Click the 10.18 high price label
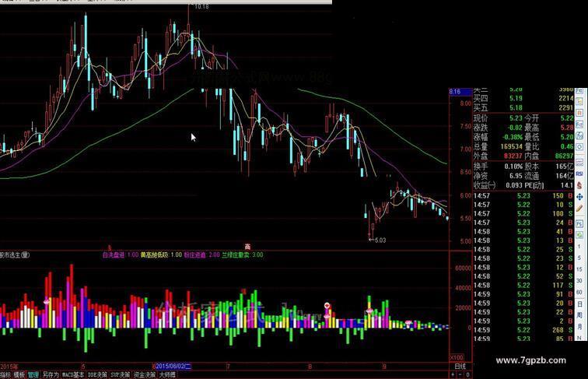The height and width of the screenshot is (379, 588). coord(201,6)
